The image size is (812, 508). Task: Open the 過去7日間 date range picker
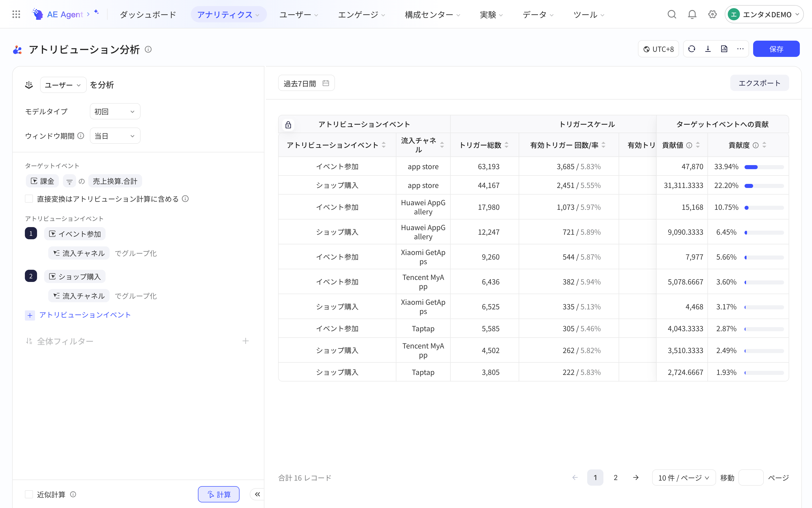point(306,83)
